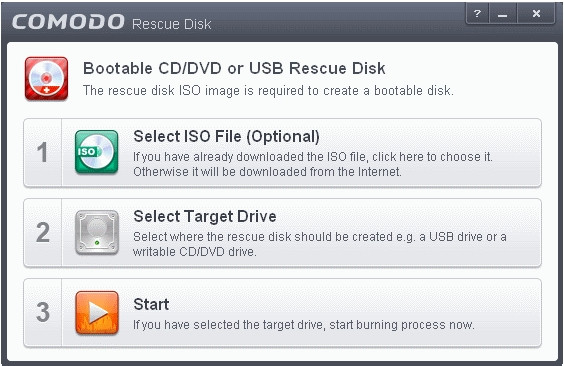The height and width of the screenshot is (366, 564).
Task: Click the ISO image required subtitle text
Action: point(268,91)
